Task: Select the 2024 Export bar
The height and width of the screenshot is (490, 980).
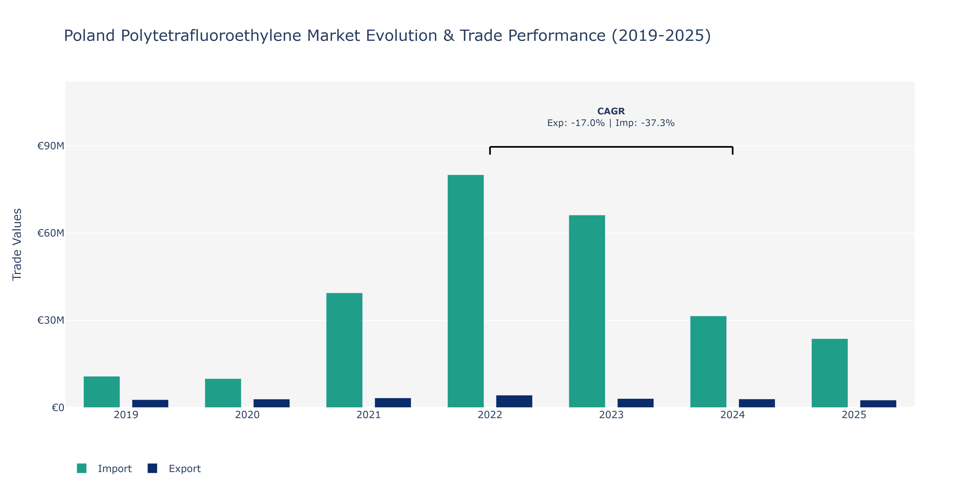Action: 757,403
